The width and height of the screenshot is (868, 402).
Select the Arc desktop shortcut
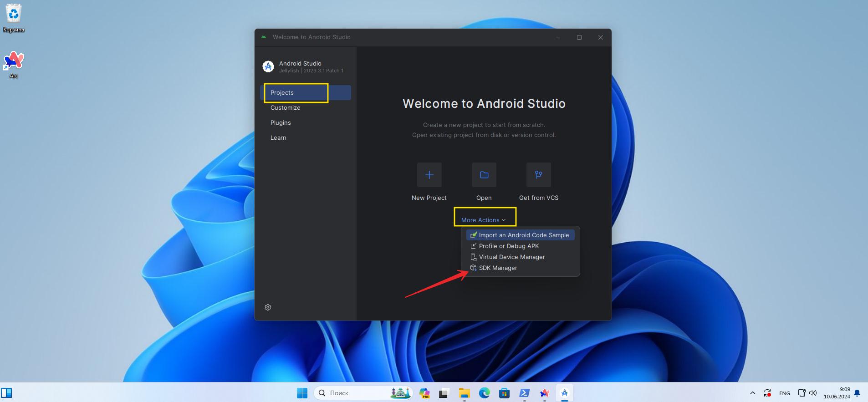pos(14,65)
